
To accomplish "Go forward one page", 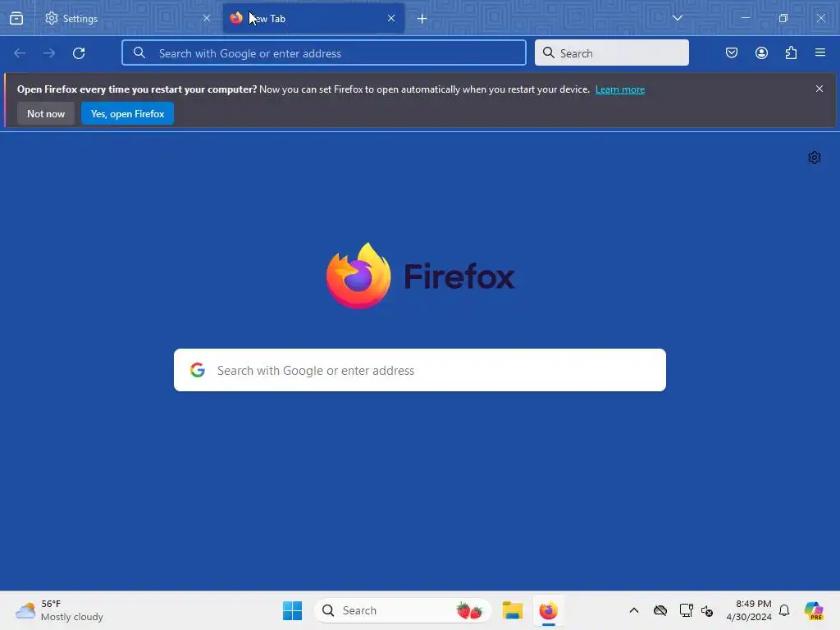I will (x=49, y=53).
